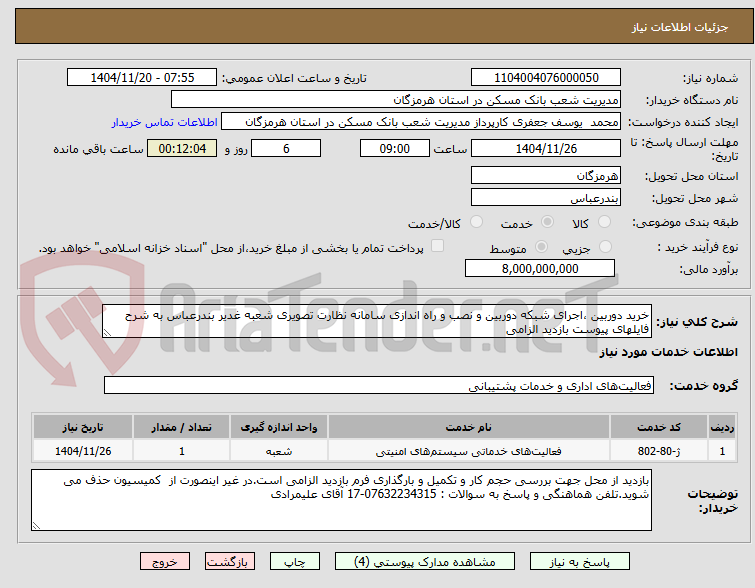Click the deadline hour field 09:00
This screenshot has height=588, width=755.
[x=395, y=148]
